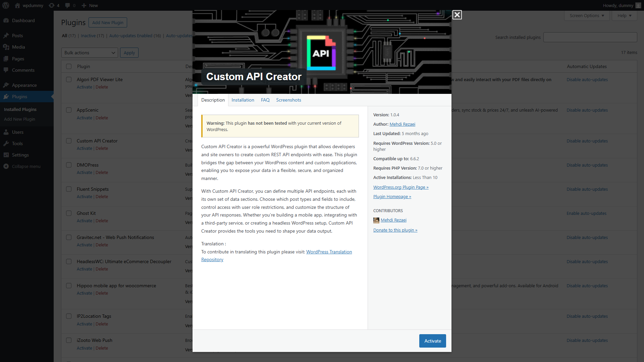This screenshot has height=362, width=644.
Task: Open the Users icon in sidebar
Action: [6, 132]
